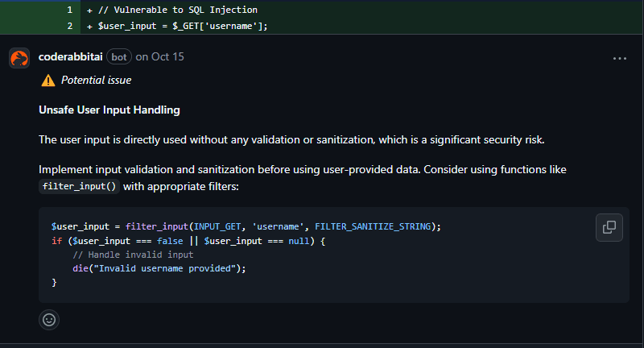Click the coderabbitai avatar icon

pos(19,58)
